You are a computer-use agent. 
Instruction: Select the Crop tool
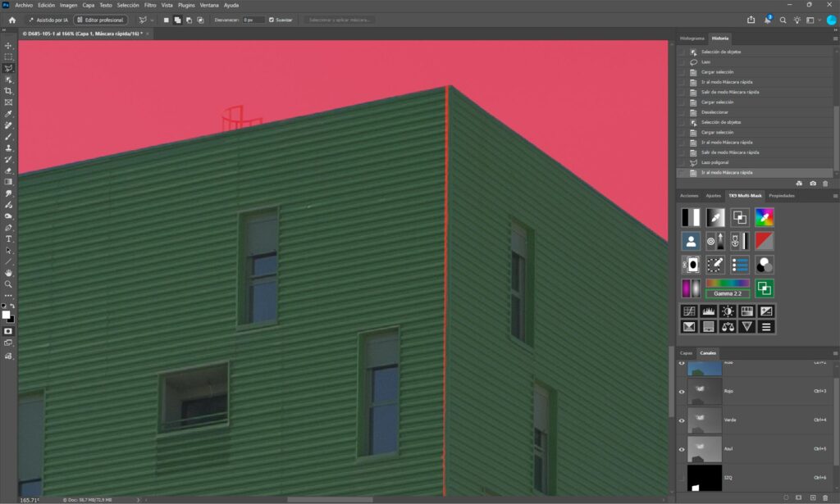click(8, 91)
